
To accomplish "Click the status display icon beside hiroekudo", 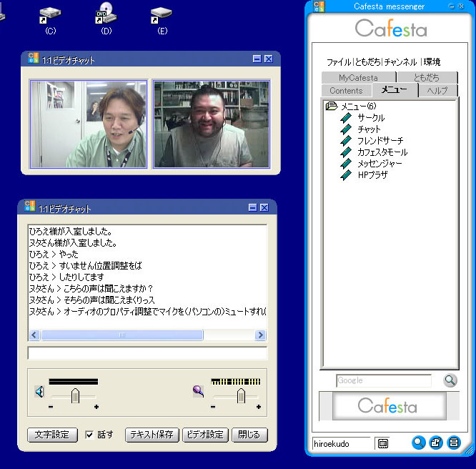I will coord(383,443).
